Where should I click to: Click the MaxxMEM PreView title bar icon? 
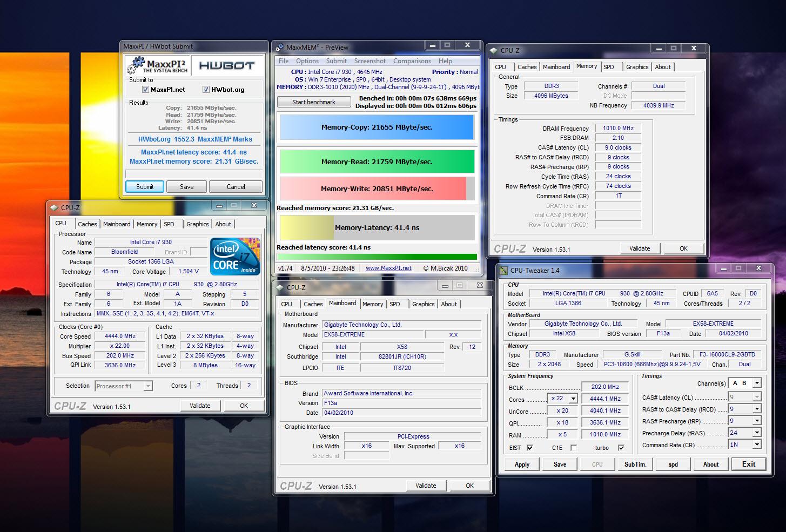(280, 48)
